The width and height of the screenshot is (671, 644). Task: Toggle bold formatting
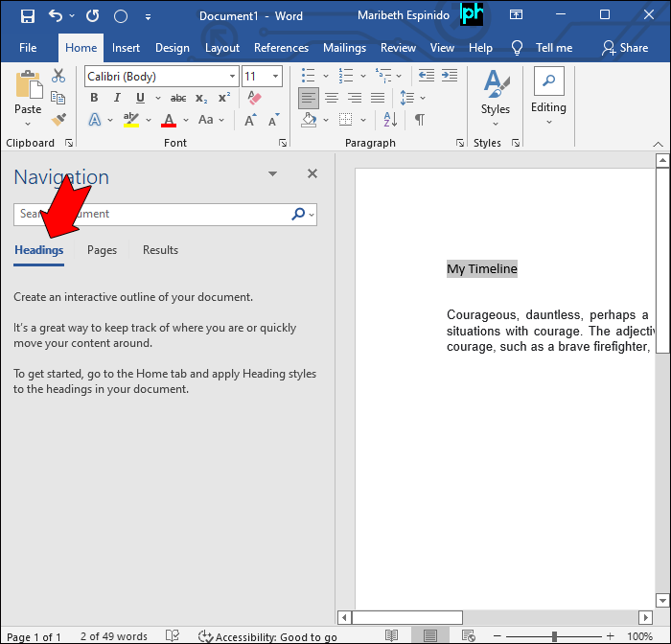(x=94, y=98)
